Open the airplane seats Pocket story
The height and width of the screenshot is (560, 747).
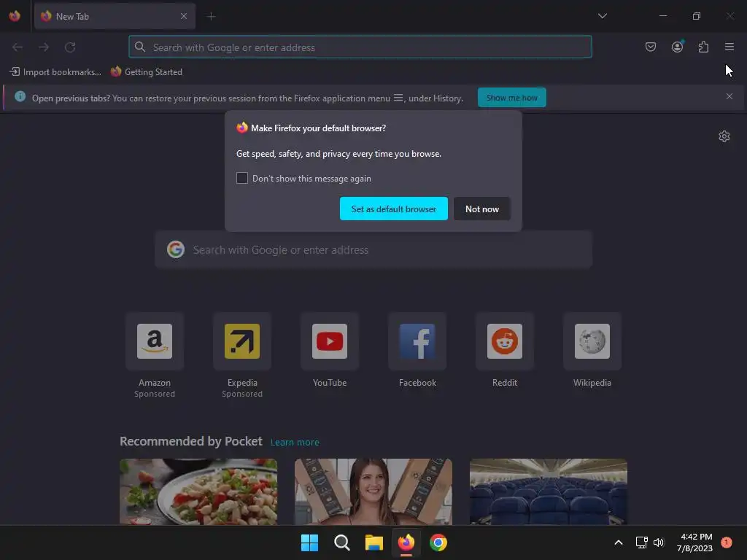click(549, 491)
